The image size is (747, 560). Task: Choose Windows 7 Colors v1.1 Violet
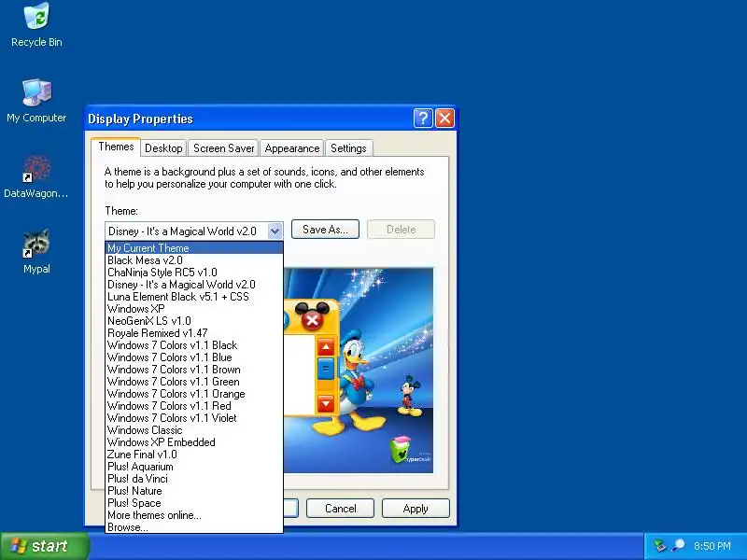pos(194,418)
